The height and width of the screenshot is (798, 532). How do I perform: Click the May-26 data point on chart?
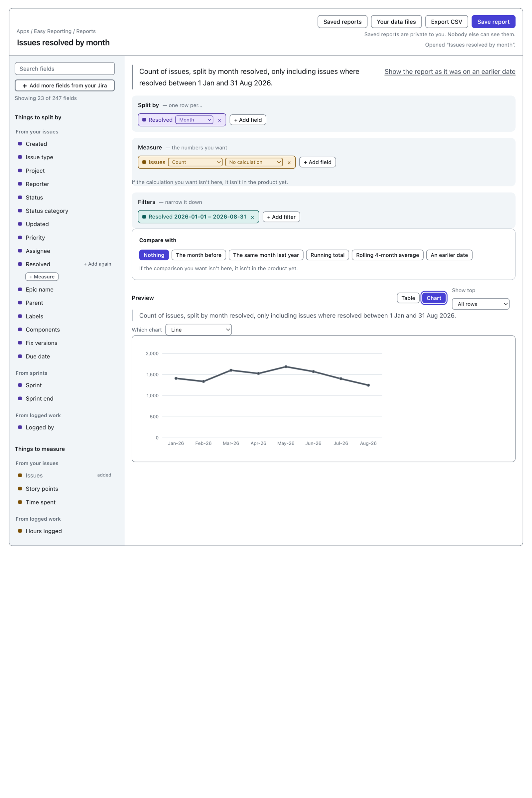click(286, 367)
